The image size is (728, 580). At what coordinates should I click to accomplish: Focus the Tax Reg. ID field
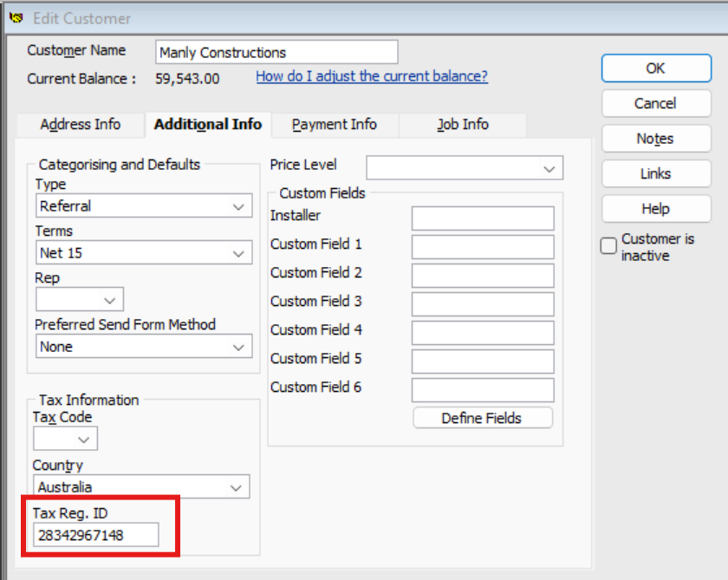click(x=95, y=535)
